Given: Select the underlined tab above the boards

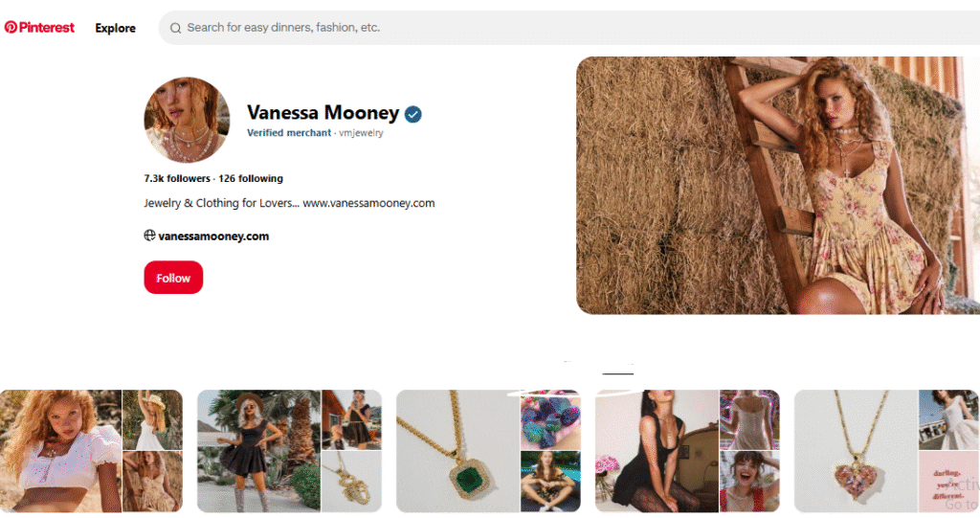Looking at the screenshot, I should 617,368.
